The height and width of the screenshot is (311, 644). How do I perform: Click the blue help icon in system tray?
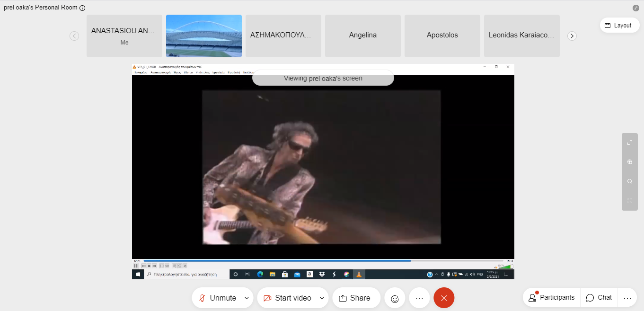tap(430, 275)
